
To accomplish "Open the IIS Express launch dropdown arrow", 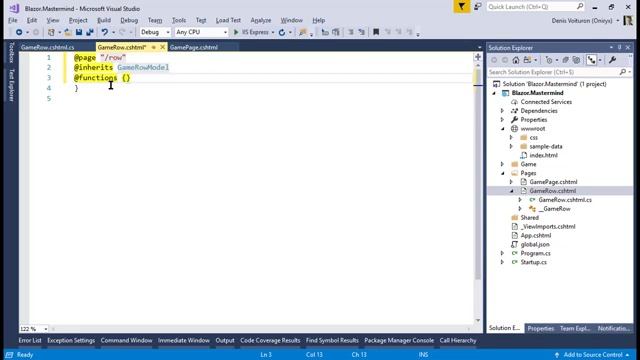I will coord(273,32).
